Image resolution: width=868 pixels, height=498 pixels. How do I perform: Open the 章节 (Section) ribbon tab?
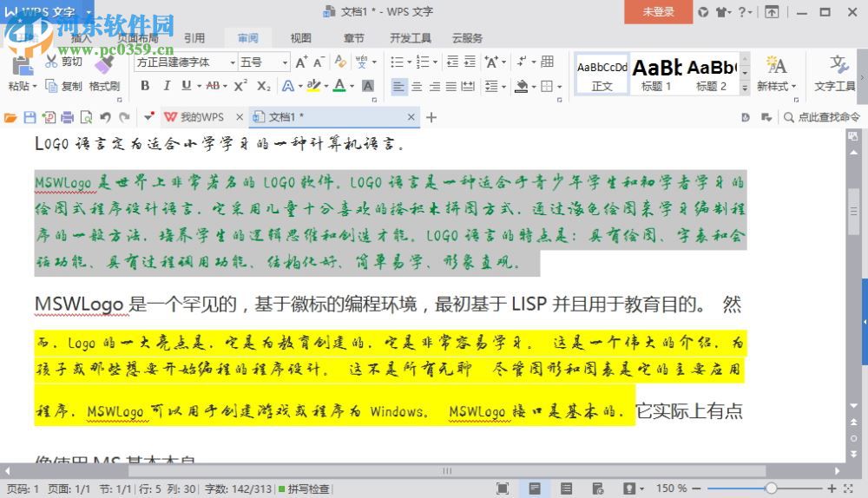tap(354, 37)
